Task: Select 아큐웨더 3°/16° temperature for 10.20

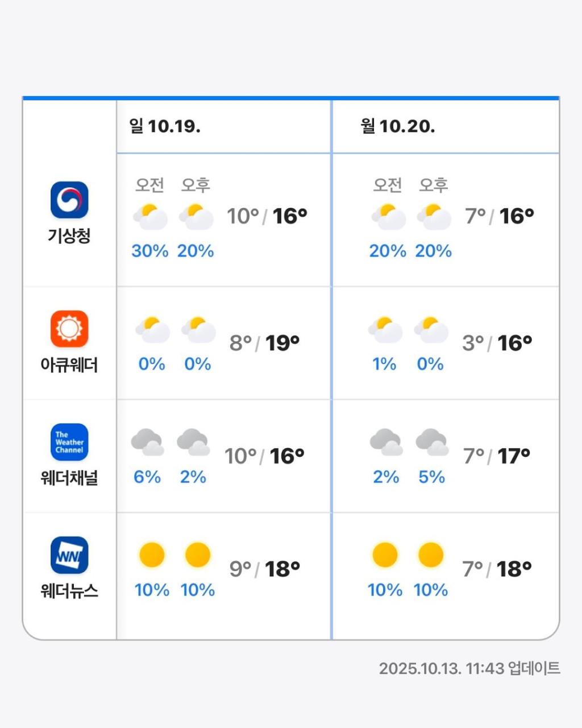Action: [497, 343]
